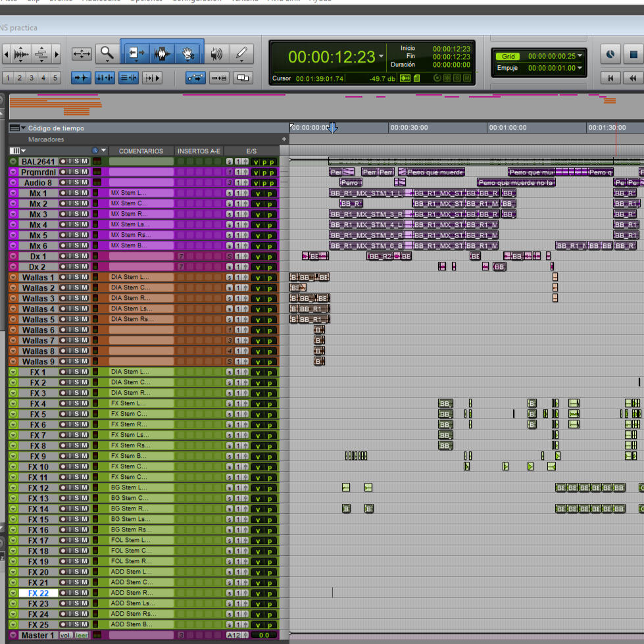Click the universe overview strip at top
The height and width of the screenshot is (644, 644).
click(326, 106)
